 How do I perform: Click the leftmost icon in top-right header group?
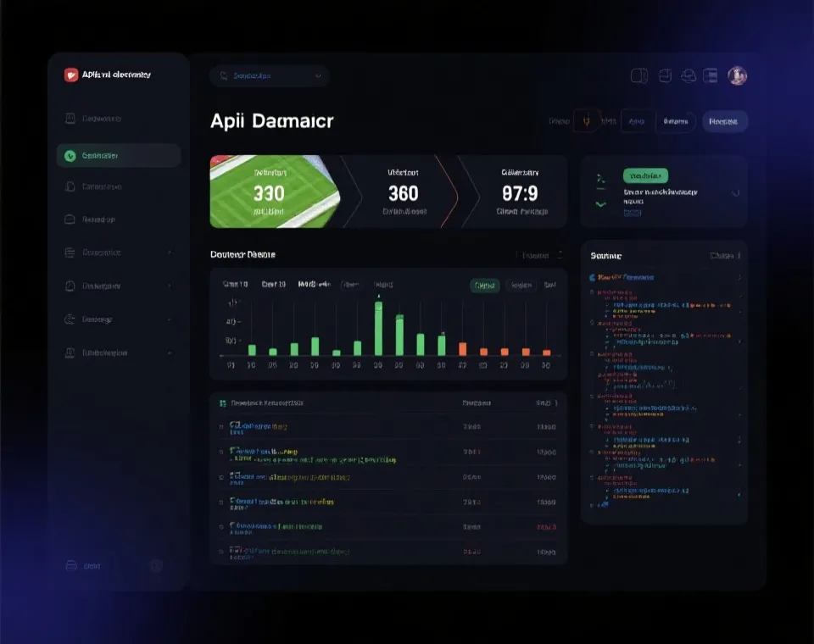click(639, 75)
